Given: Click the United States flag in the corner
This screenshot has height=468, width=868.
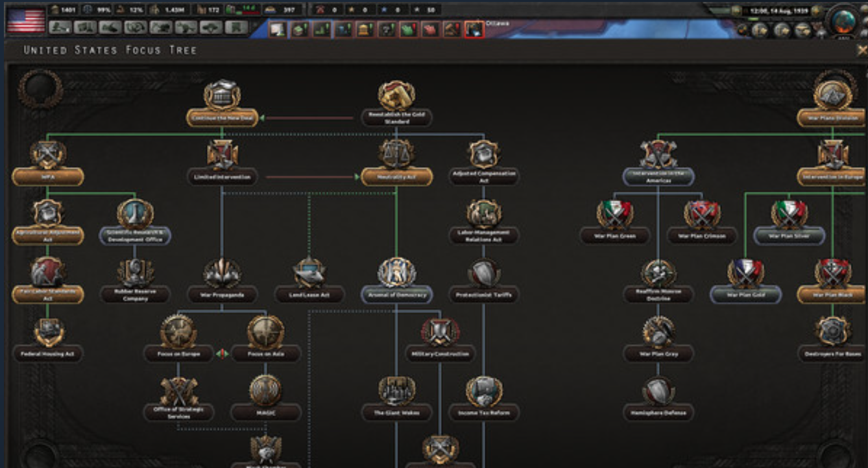Looking at the screenshot, I should [26, 20].
